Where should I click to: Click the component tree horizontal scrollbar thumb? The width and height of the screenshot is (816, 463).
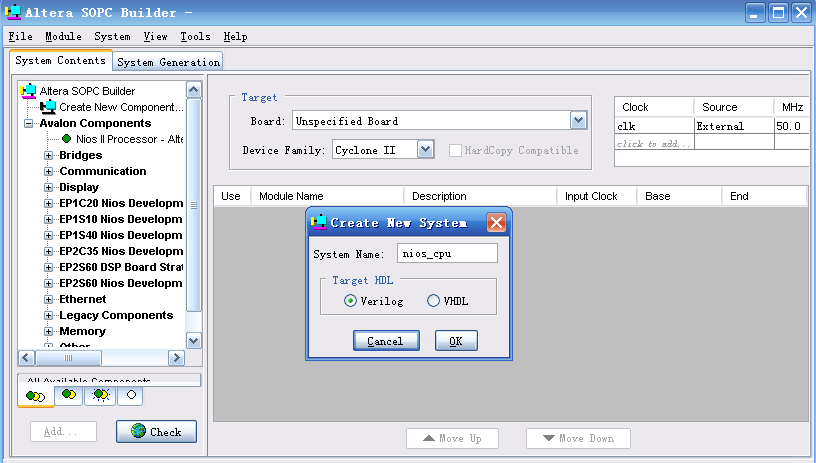pos(68,357)
